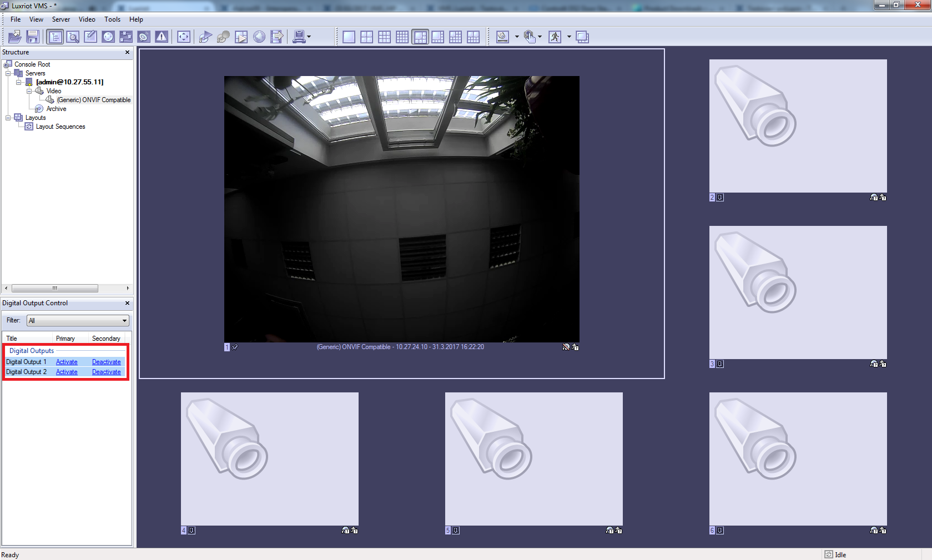This screenshot has height=560, width=932.
Task: Click the magnifier search panel toolbar icon
Action: (x=73, y=37)
